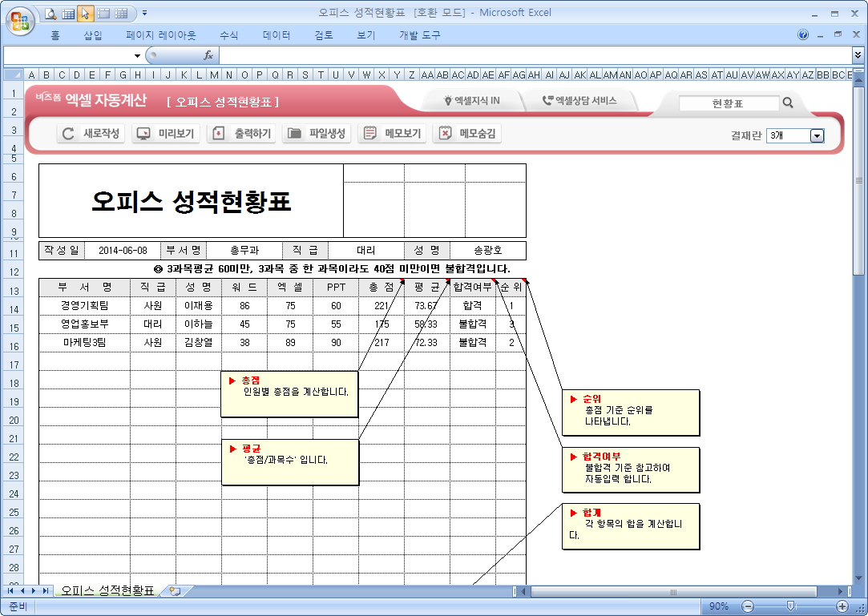Go to first sheet navigation arrow
The height and width of the screenshot is (616, 868).
[x=10, y=591]
